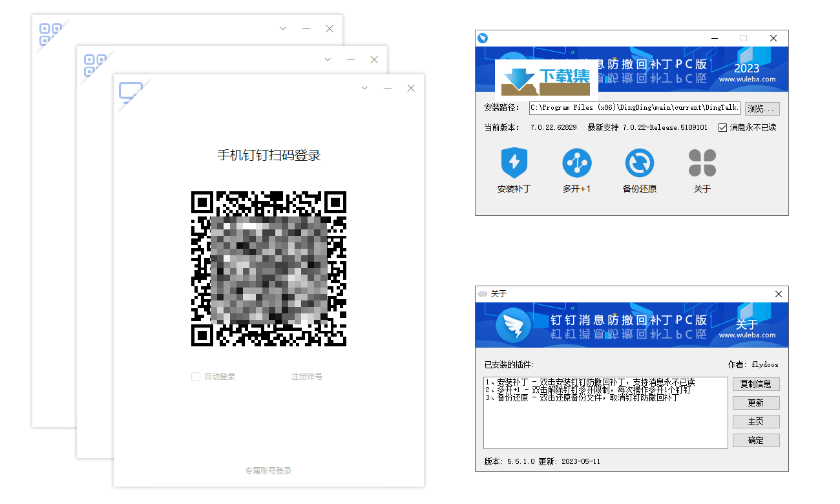This screenshot has height=504, width=840.
Task: Click the 浏览... browse button
Action: [762, 108]
